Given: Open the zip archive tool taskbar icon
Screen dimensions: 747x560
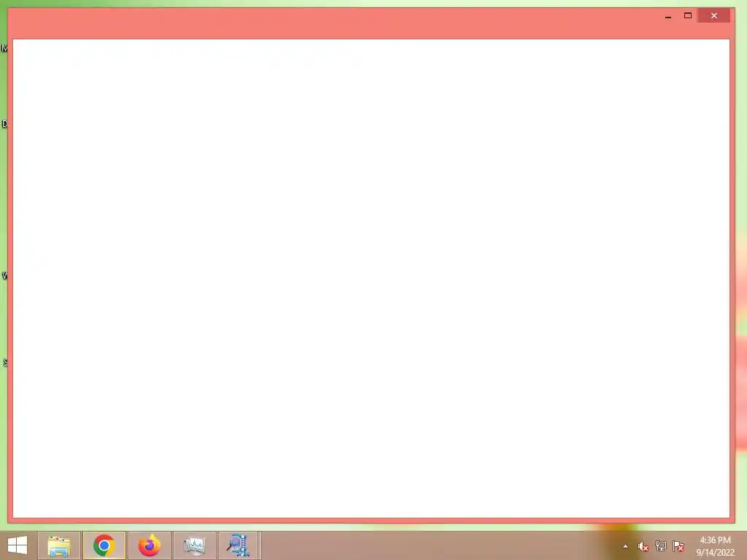Looking at the screenshot, I should click(x=239, y=545).
